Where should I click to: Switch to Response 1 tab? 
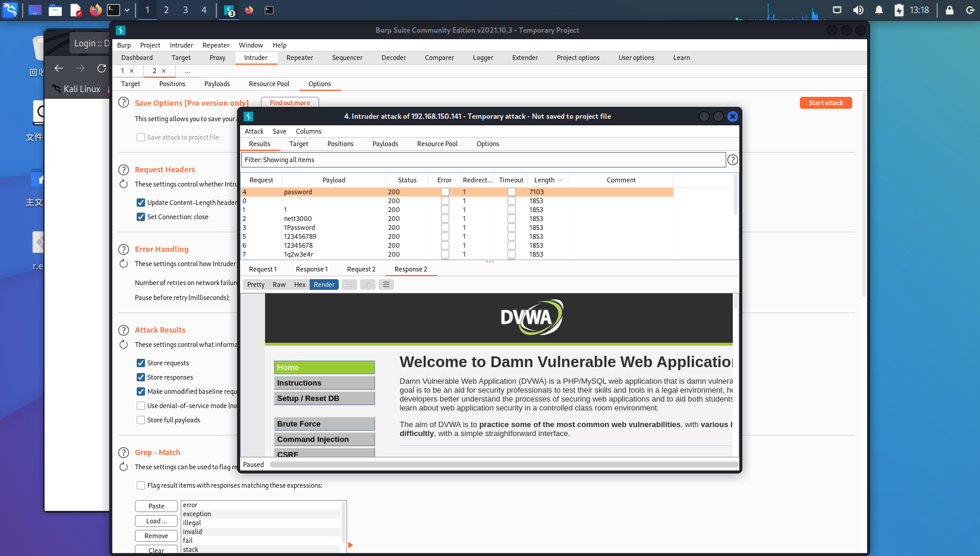point(311,269)
